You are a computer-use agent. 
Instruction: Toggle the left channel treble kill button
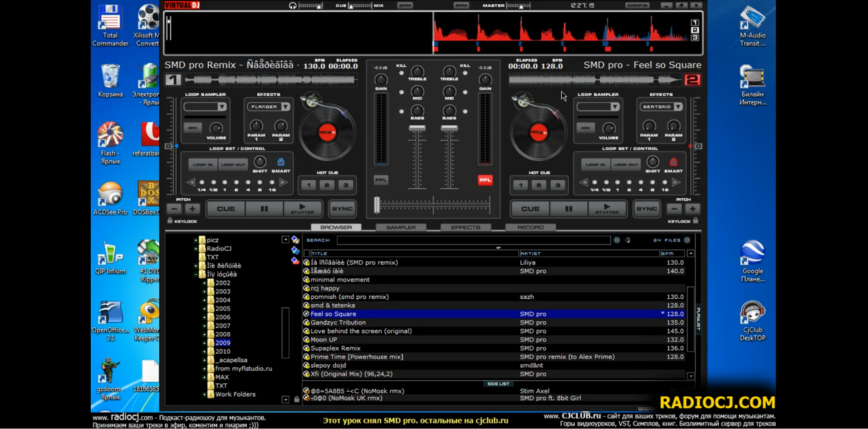pyautogui.click(x=401, y=73)
